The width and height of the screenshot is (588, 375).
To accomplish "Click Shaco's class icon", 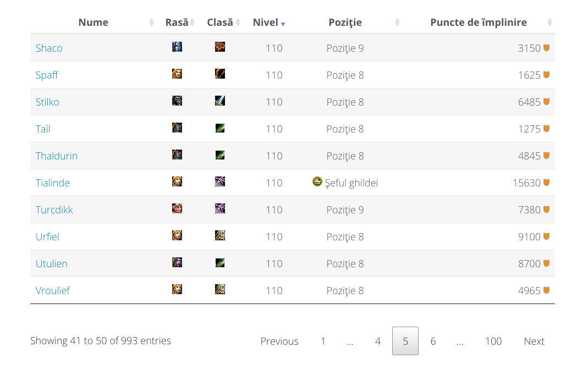I will coord(220,47).
